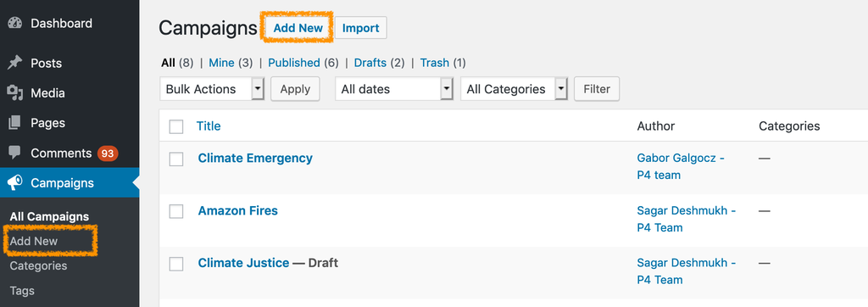This screenshot has width=868, height=307.
Task: Open the Tags submenu item
Action: (x=22, y=290)
